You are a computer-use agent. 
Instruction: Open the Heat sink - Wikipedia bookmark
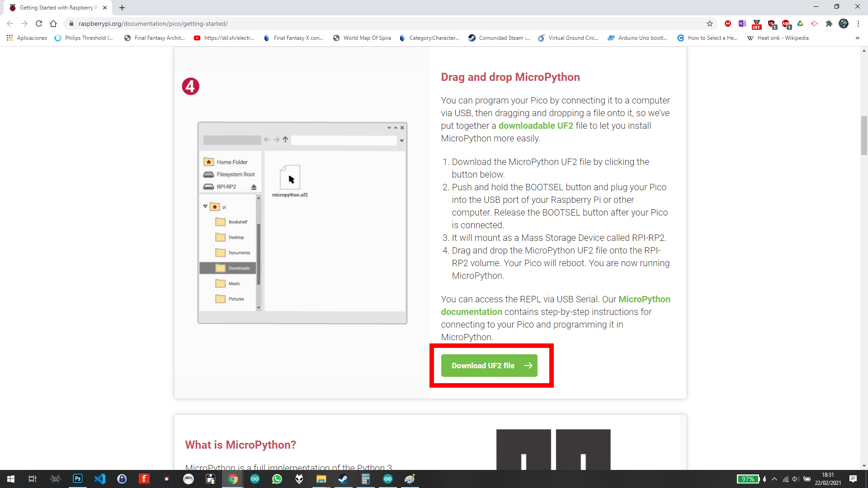pos(778,38)
